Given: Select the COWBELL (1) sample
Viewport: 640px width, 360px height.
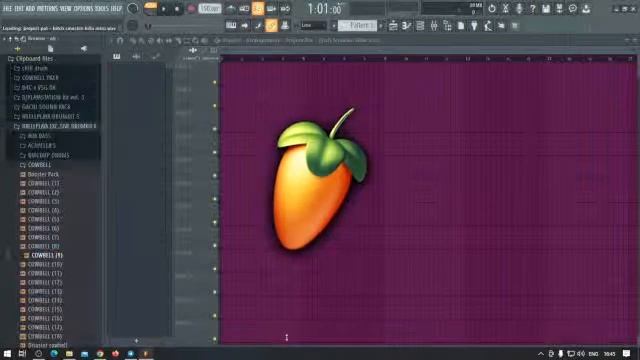Looking at the screenshot, I should (40, 183).
